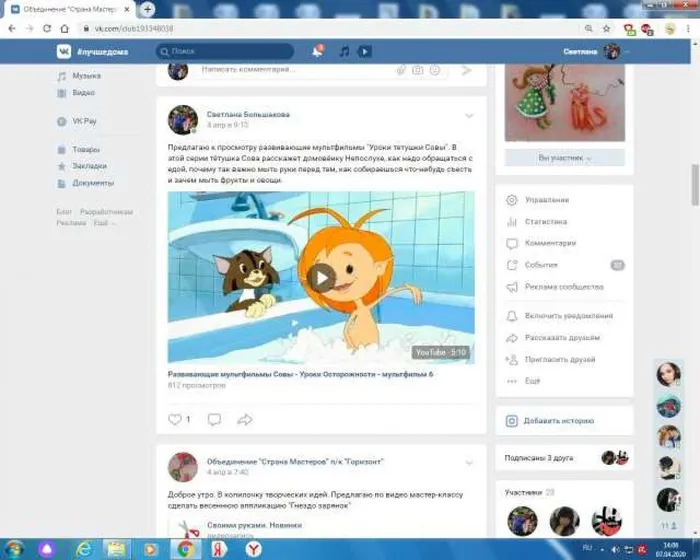Open the Своими руками. Новинки link

[254, 525]
